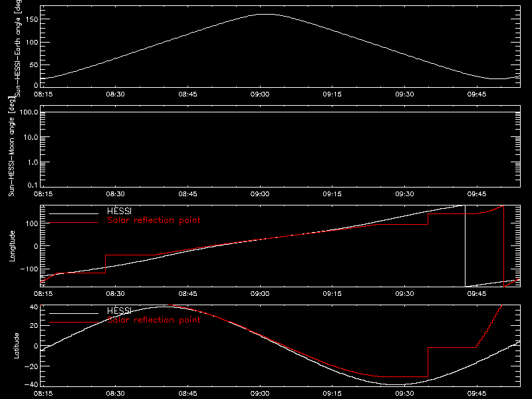
Task: Click 09:00 time label under Earth angle plot
Action: coord(260,94)
